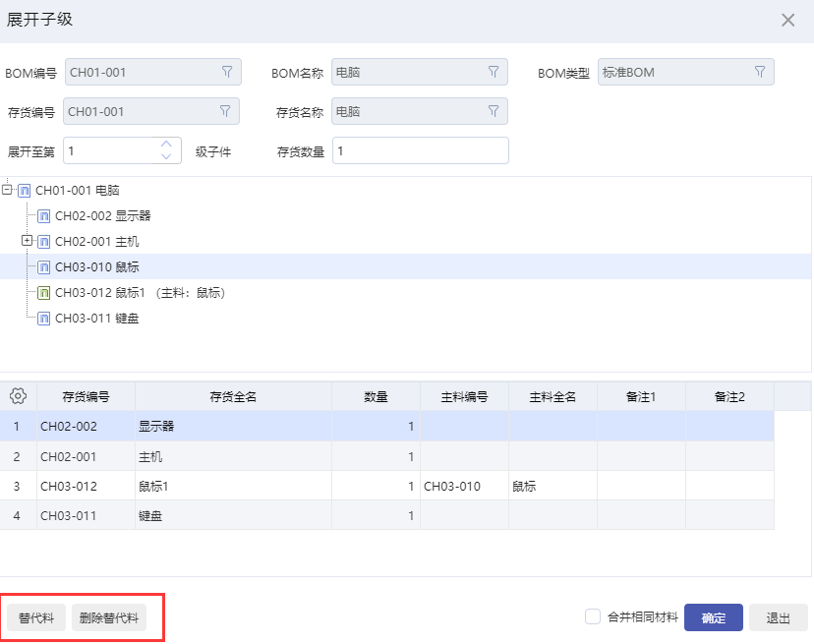The width and height of the screenshot is (814, 644).
Task: Click the 删除替代料 button
Action: click(x=109, y=617)
